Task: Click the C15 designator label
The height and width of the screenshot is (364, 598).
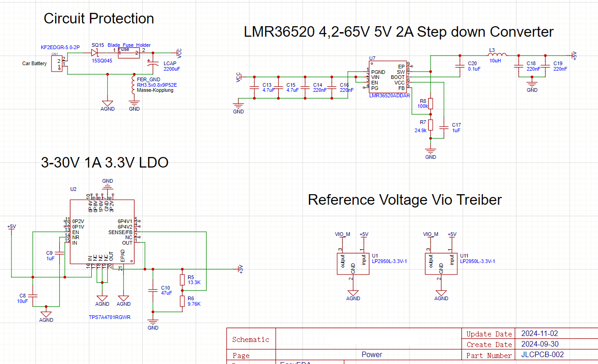Action: click(x=291, y=85)
